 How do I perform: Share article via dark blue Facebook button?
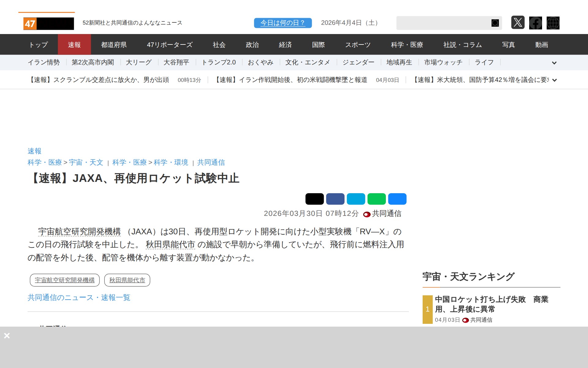[335, 199]
